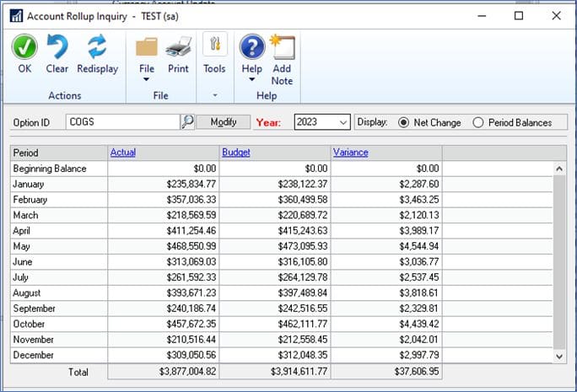Click the scroll down arrow in grid
This screenshot has width=577, height=392.
coord(559,356)
